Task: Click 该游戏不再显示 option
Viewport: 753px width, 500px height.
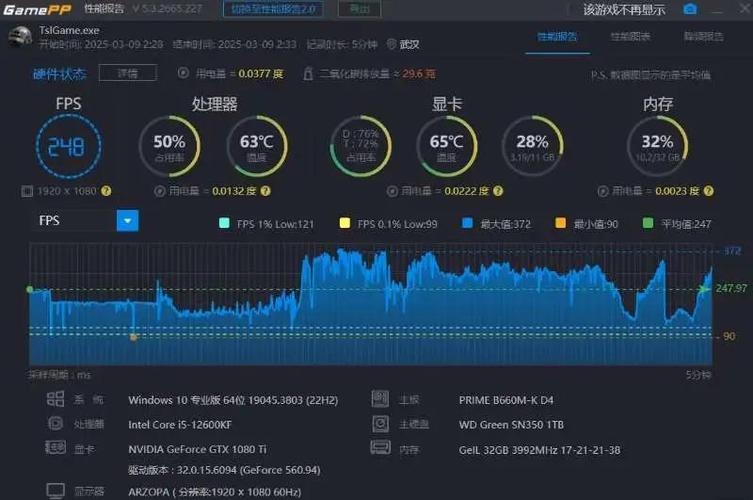Action: 624,10
